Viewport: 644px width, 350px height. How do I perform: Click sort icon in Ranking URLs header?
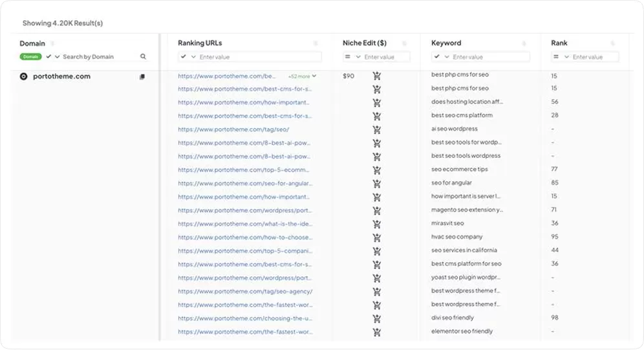click(x=316, y=43)
